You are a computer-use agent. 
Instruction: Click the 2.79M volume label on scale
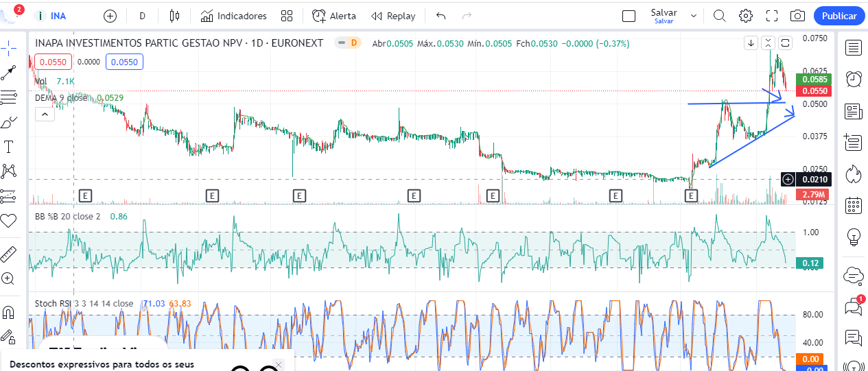814,195
